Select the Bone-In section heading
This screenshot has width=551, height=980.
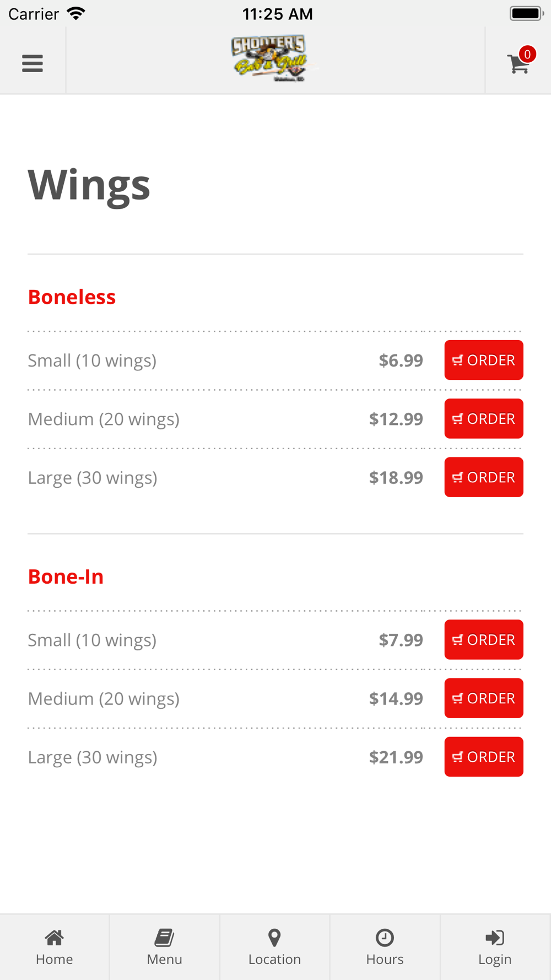tap(66, 577)
